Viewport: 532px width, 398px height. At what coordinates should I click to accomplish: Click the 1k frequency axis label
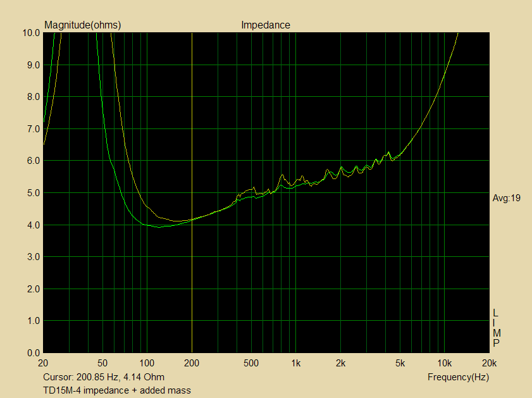tap(296, 363)
